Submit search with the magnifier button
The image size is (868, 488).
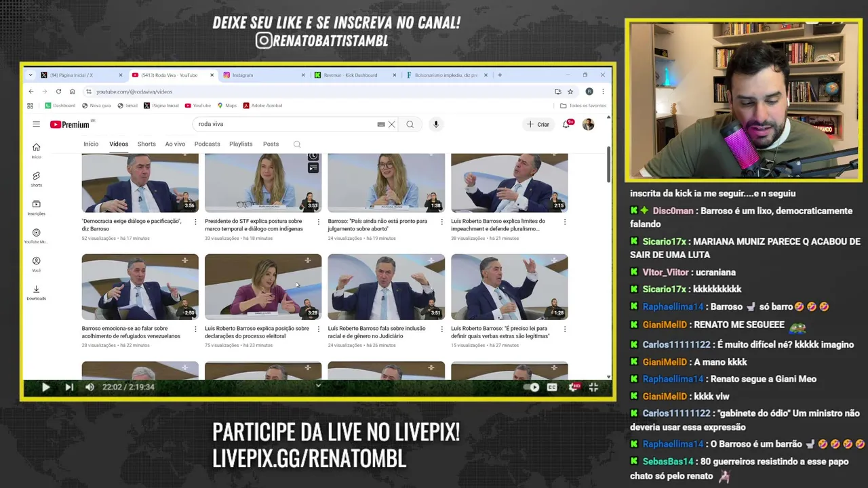(x=410, y=125)
